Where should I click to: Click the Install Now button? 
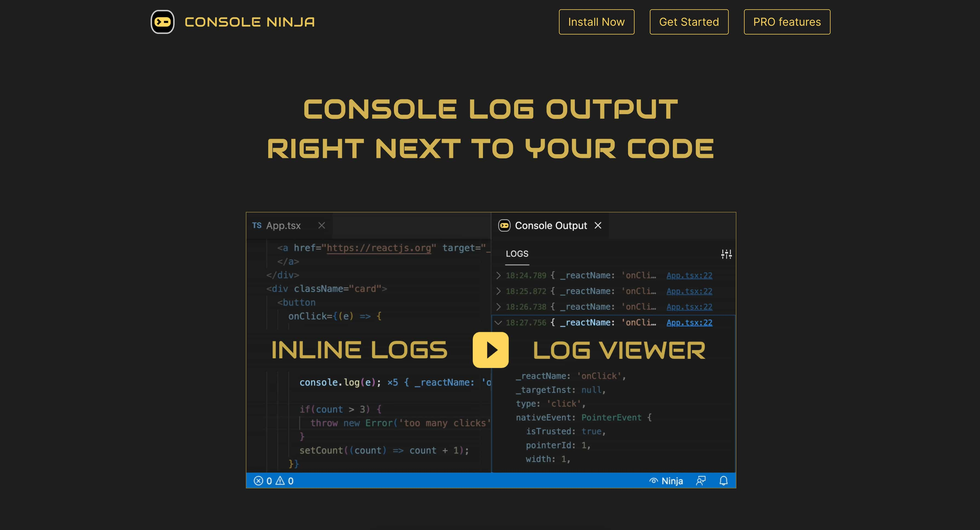(596, 22)
